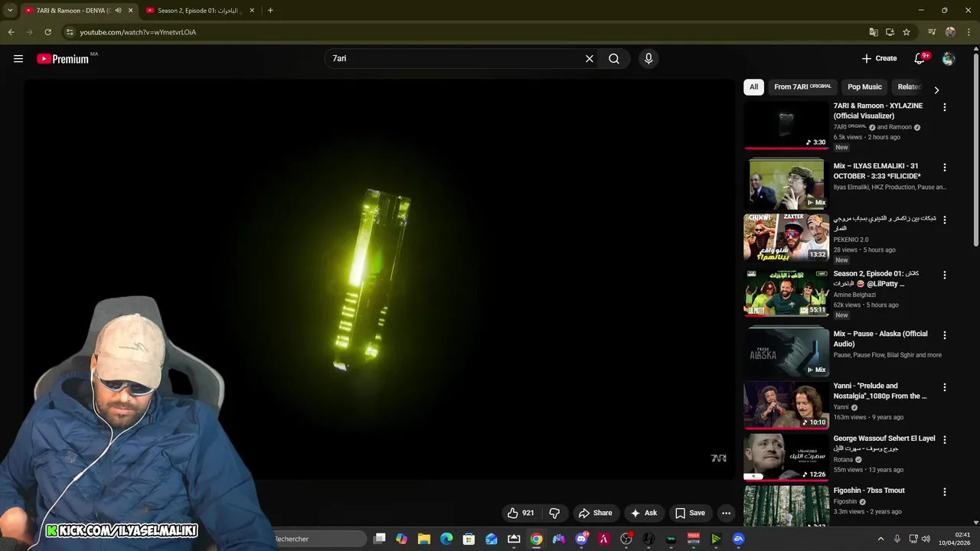Select From 7ARI ORIGINAL filter chip
The width and height of the screenshot is (980, 551).
pyautogui.click(x=802, y=87)
